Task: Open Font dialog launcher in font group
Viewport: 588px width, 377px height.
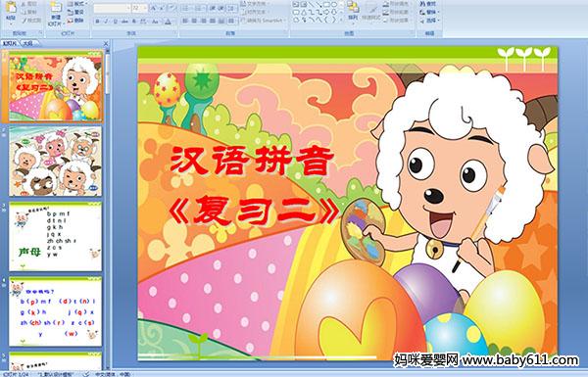Action: [174, 33]
